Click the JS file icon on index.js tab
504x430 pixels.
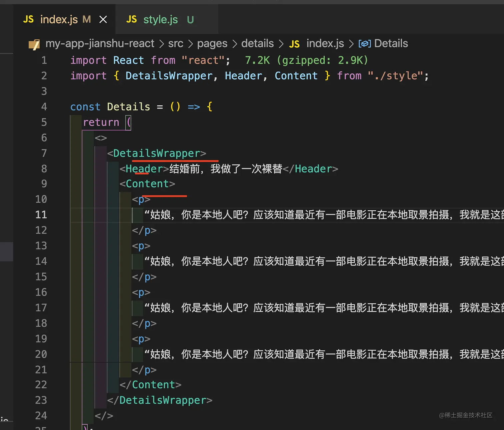point(28,19)
